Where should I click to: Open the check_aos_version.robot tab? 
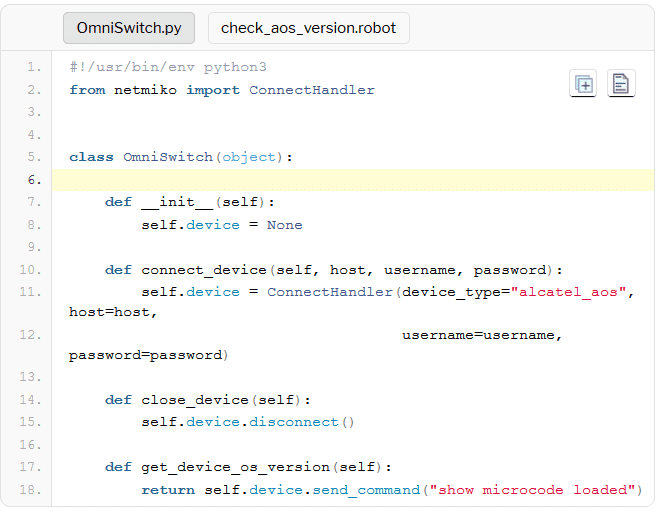point(308,28)
